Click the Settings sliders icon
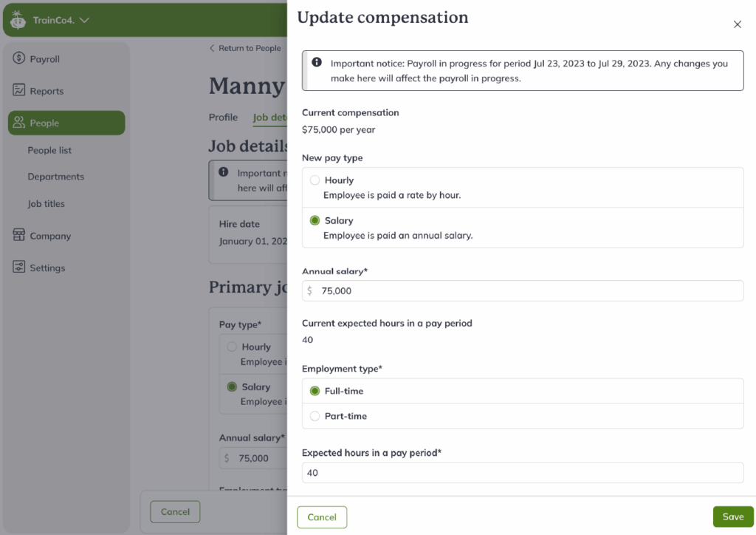756x535 pixels. tap(18, 267)
